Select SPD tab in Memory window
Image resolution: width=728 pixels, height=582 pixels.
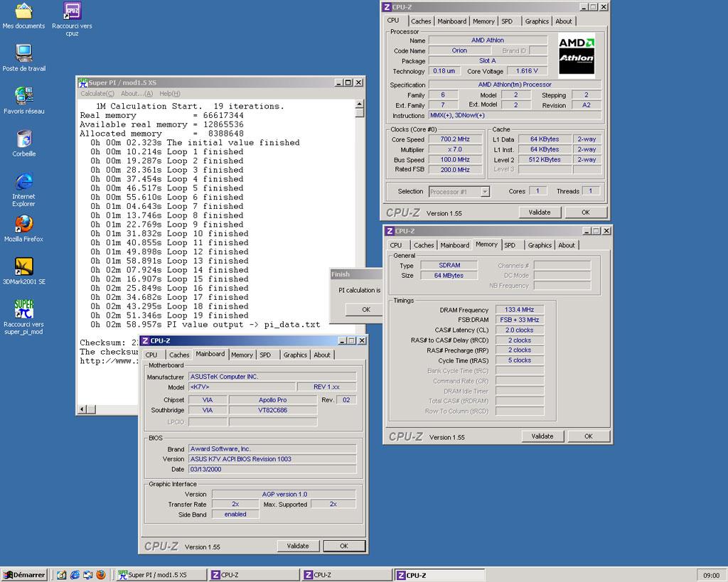(x=510, y=245)
